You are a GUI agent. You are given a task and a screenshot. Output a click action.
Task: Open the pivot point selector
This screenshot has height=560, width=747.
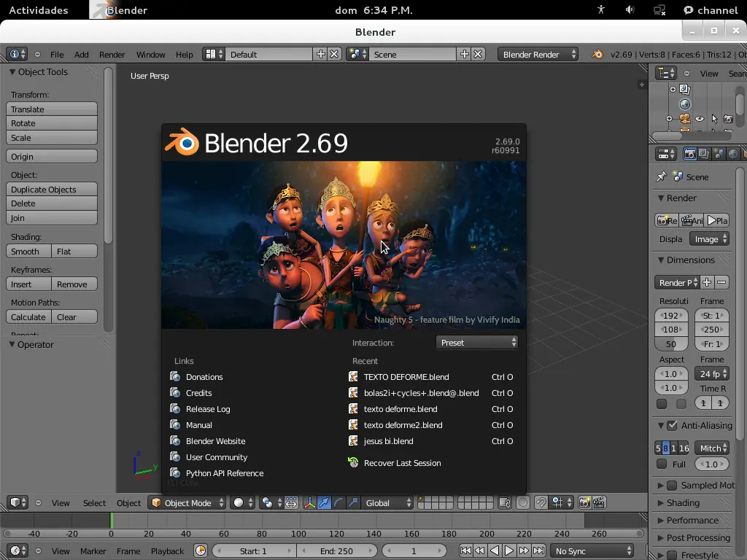coord(271,503)
